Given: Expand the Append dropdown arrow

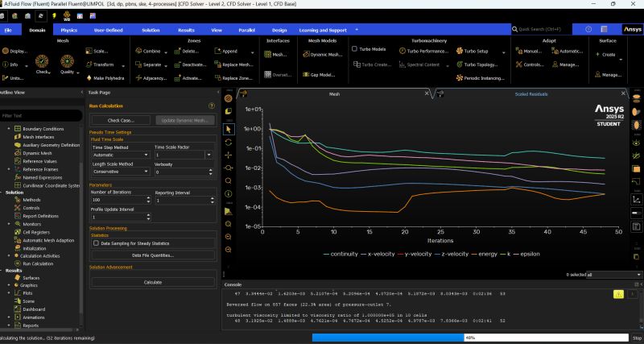Looking at the screenshot, I should [x=252, y=52].
